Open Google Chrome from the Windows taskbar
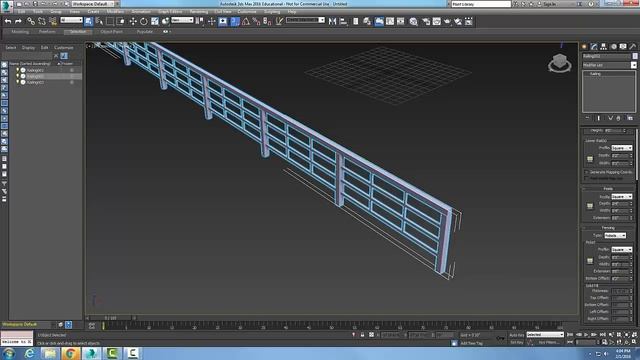 coord(71,353)
